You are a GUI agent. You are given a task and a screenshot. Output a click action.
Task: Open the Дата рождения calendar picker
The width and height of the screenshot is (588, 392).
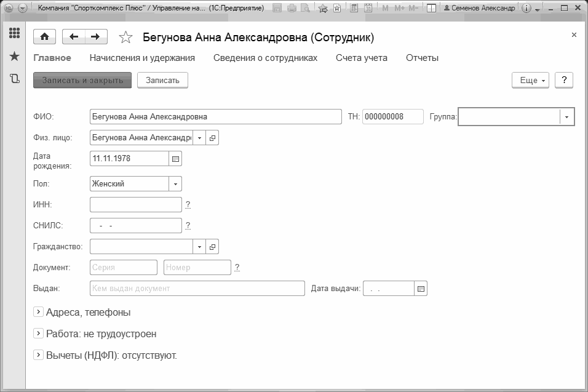[x=175, y=159]
